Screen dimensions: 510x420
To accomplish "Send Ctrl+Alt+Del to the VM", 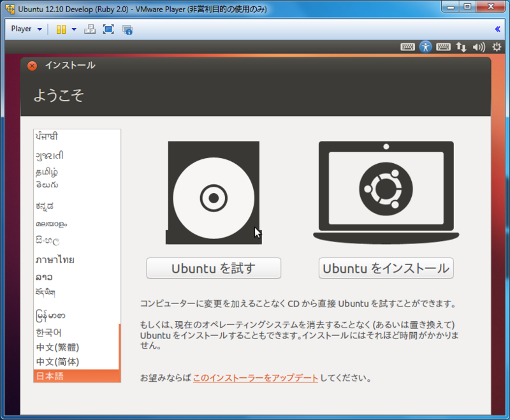I will click(x=90, y=29).
